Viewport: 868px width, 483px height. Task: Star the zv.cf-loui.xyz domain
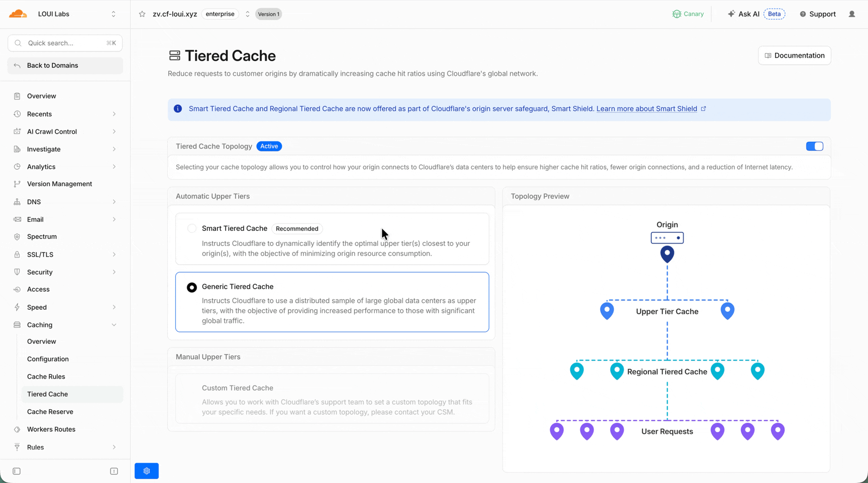coord(142,14)
